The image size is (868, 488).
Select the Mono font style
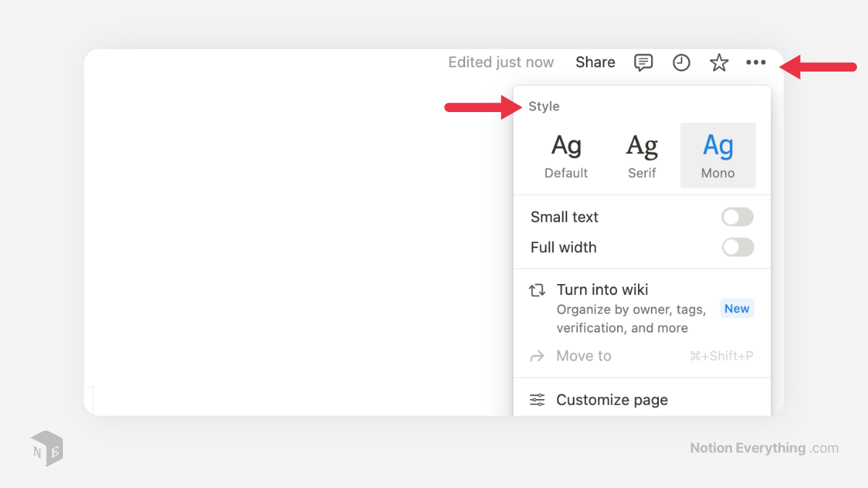(718, 155)
